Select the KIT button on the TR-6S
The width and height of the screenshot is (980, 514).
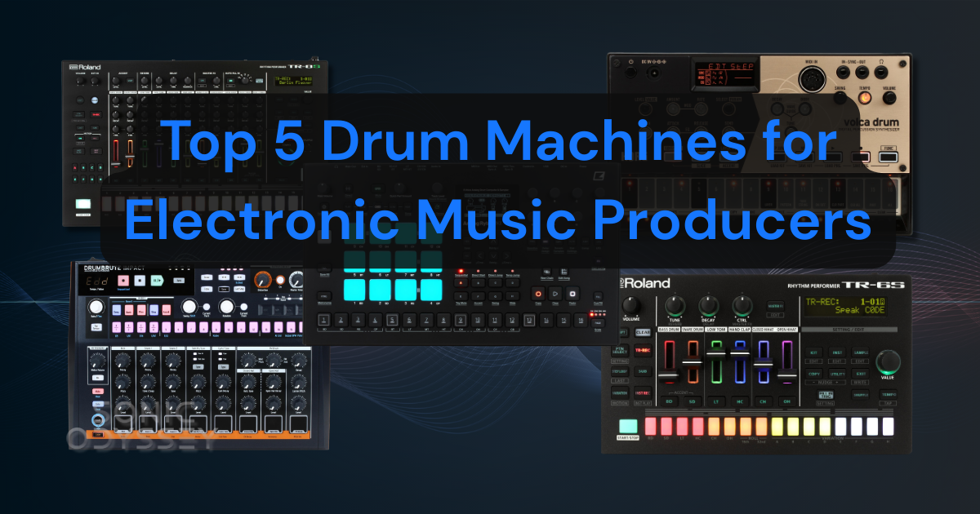(813, 352)
